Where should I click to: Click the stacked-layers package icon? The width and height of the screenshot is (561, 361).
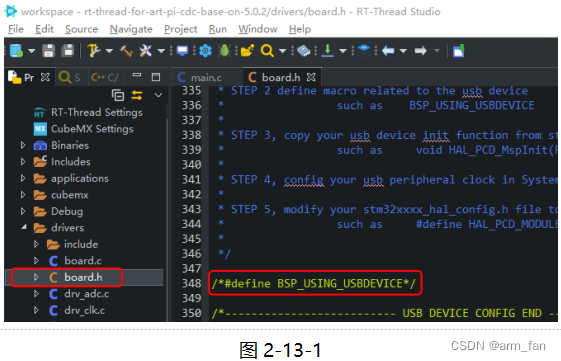pyautogui.click(x=364, y=51)
